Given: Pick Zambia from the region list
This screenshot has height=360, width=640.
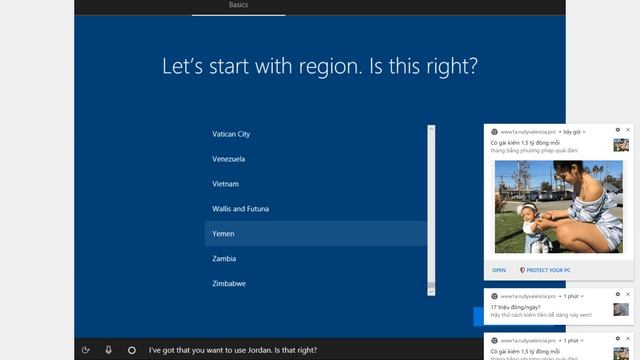Looking at the screenshot, I should [x=316, y=258].
